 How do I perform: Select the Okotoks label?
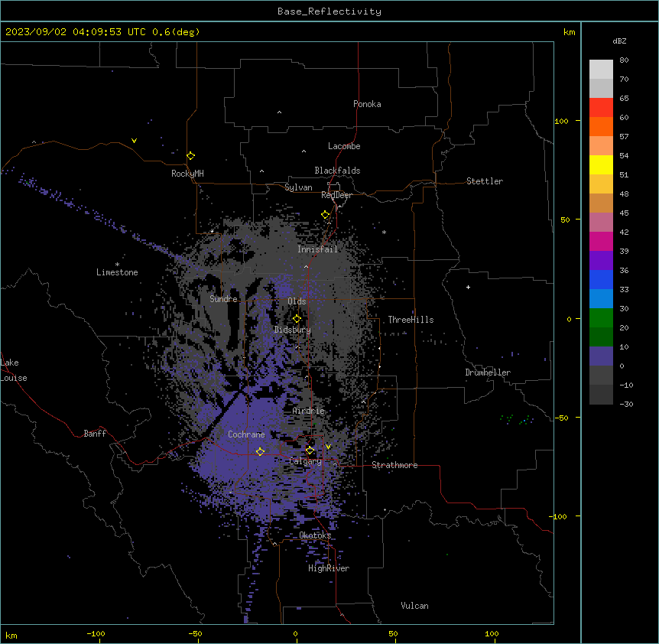tap(315, 535)
